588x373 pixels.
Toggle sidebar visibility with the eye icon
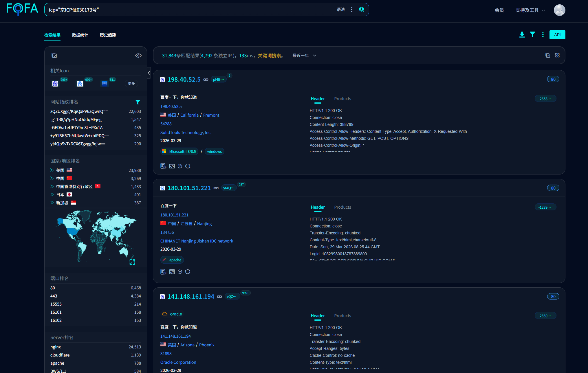138,56
